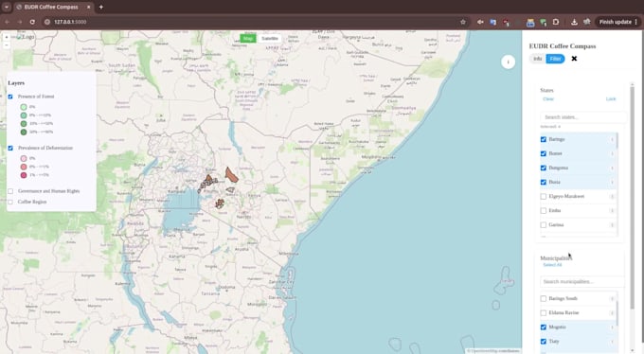
Task: Click the round info button on the map
Action: coord(508,62)
